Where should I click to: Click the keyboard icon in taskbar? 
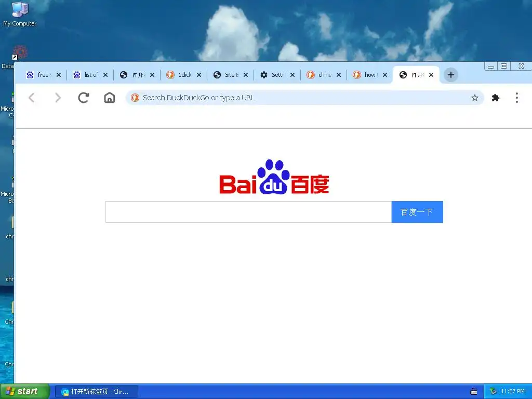point(474,392)
